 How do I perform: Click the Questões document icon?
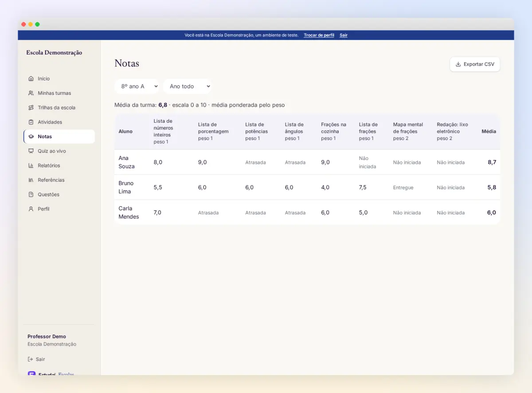(x=31, y=195)
